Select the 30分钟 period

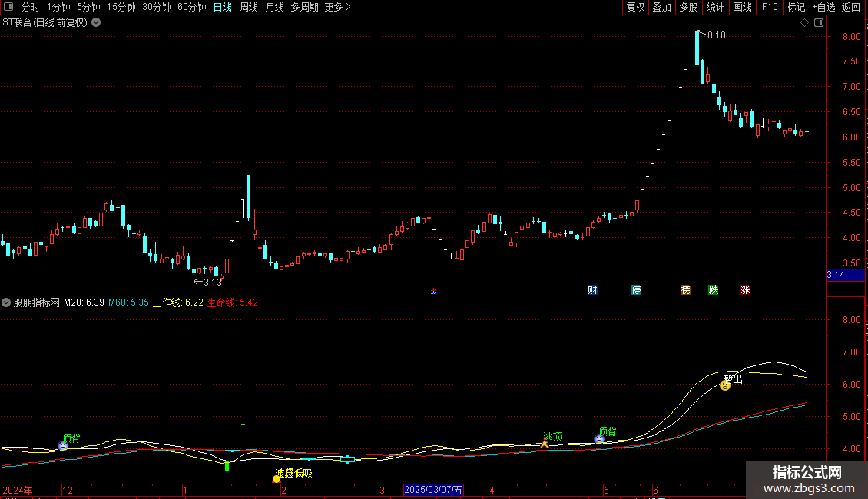pos(156,7)
